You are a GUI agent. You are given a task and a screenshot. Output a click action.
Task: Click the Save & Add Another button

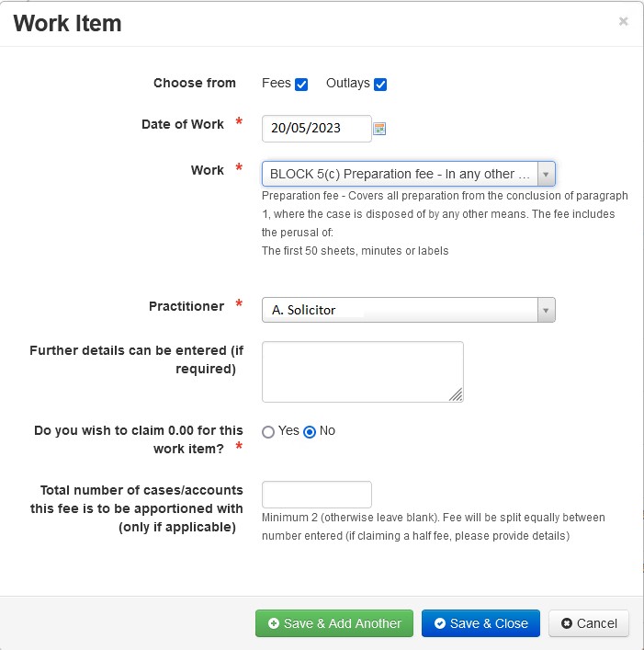[x=334, y=623]
